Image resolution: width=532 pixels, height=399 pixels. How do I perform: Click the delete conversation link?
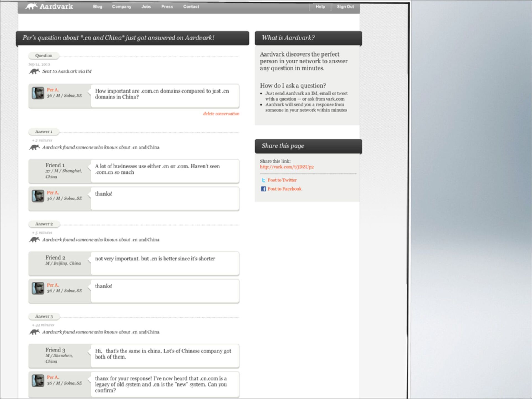point(221,114)
